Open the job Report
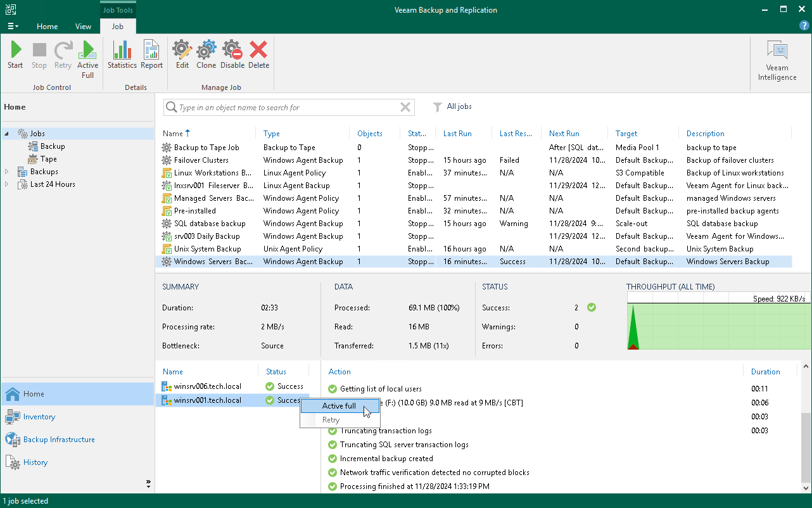 pyautogui.click(x=152, y=55)
